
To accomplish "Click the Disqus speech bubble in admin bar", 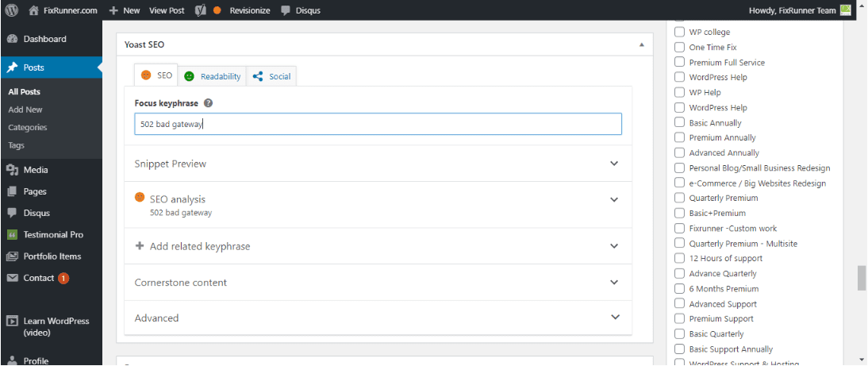I will tap(286, 10).
